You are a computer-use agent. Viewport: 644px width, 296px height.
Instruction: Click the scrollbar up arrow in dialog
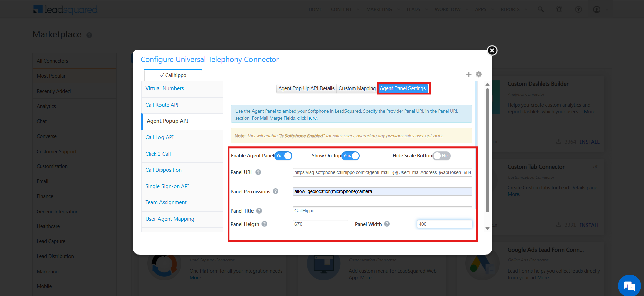tap(487, 84)
